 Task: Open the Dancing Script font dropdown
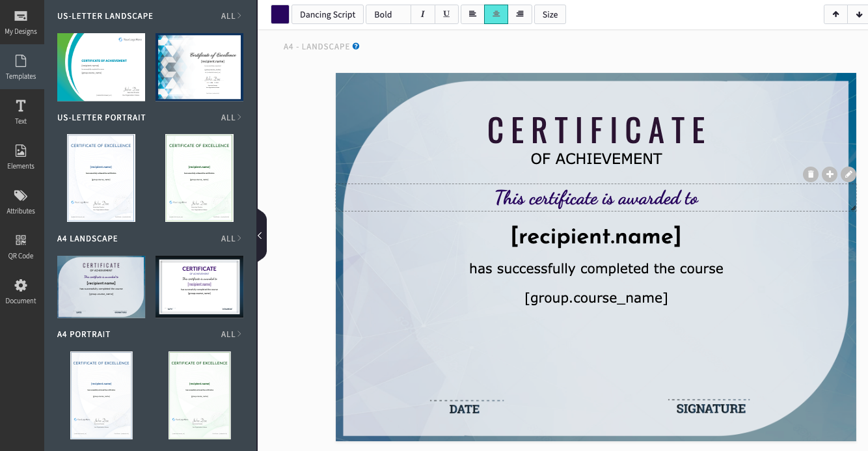tap(327, 14)
